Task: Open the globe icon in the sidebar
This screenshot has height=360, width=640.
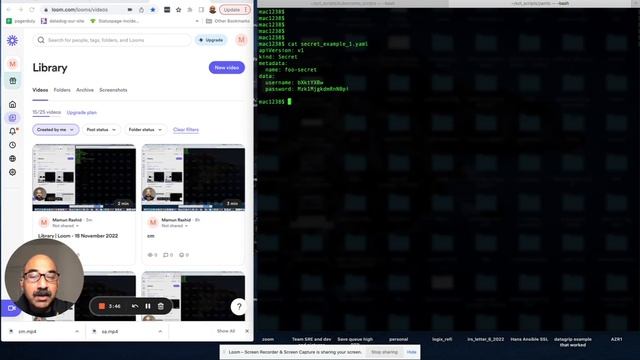Action: (13, 158)
